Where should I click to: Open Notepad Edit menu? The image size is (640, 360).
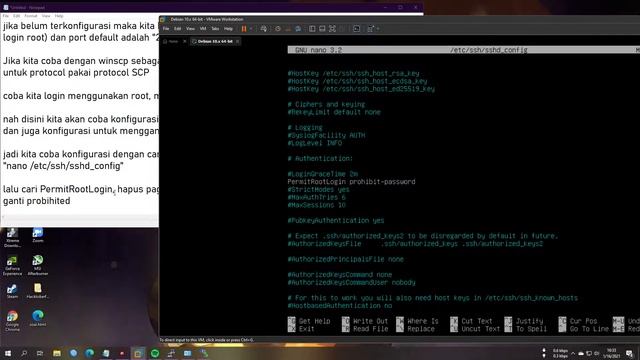[x=16, y=16]
